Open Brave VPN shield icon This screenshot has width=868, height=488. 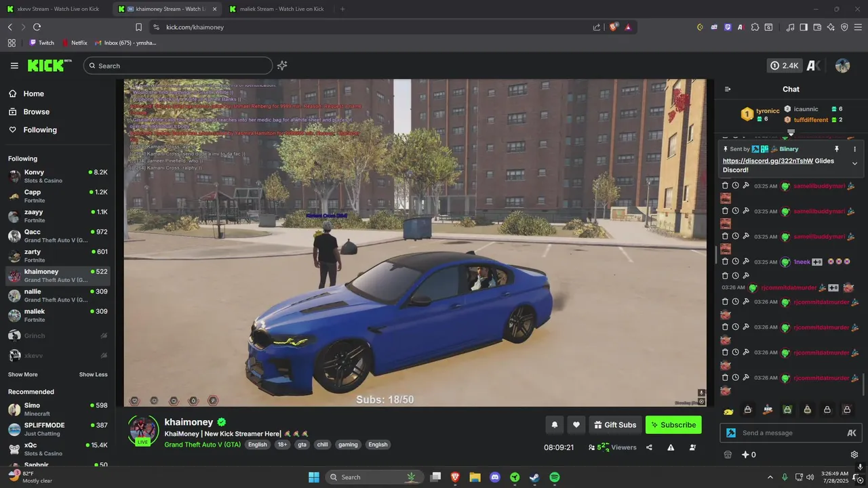coord(844,27)
